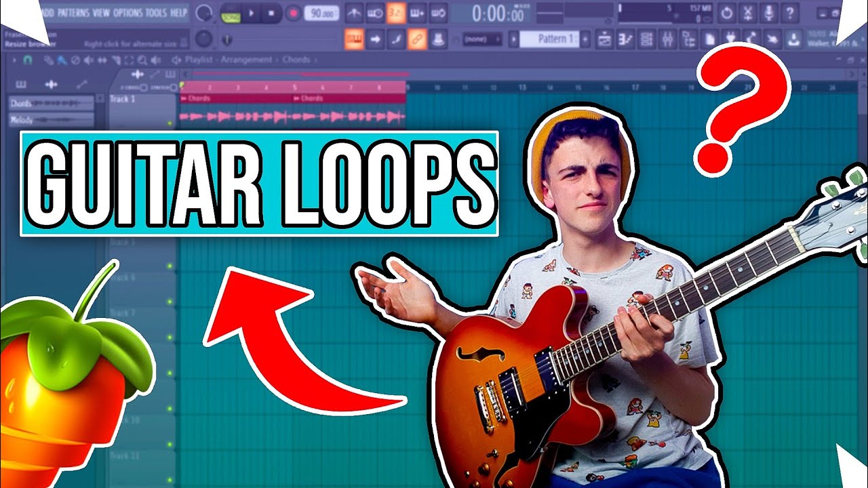868x488 pixels.
Task: Open the (none) snap dropdown
Action: pyautogui.click(x=483, y=39)
